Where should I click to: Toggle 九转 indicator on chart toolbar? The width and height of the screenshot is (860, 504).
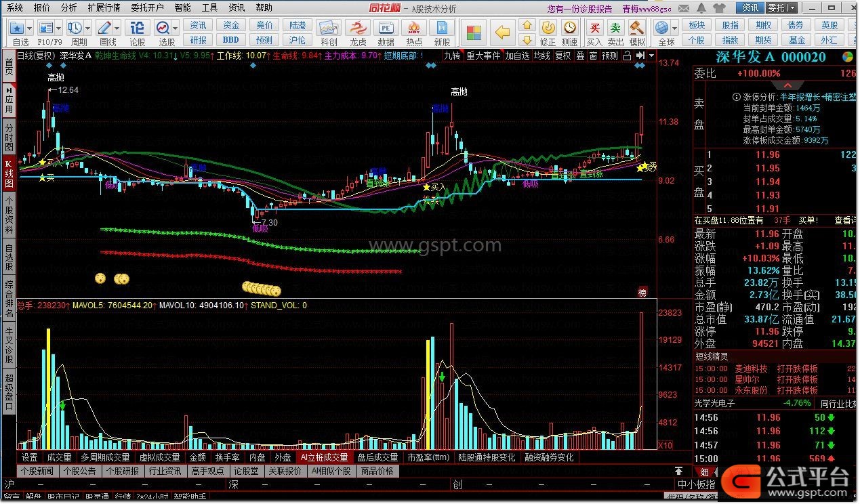452,56
